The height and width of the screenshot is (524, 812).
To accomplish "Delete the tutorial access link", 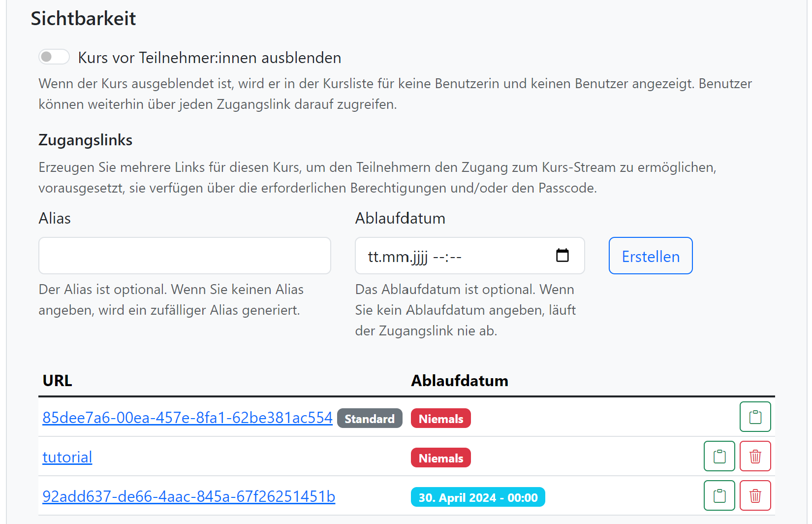I will [755, 457].
